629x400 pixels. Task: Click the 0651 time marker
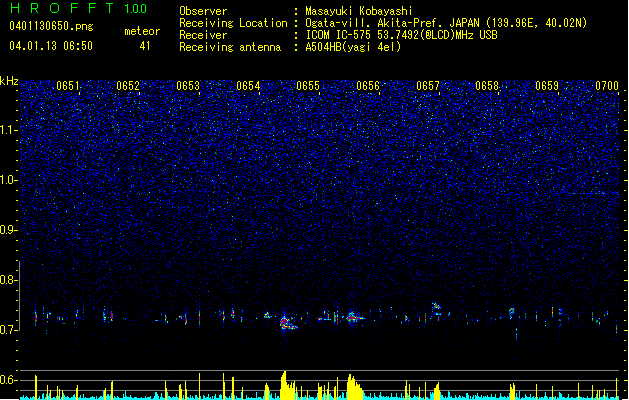tap(68, 86)
